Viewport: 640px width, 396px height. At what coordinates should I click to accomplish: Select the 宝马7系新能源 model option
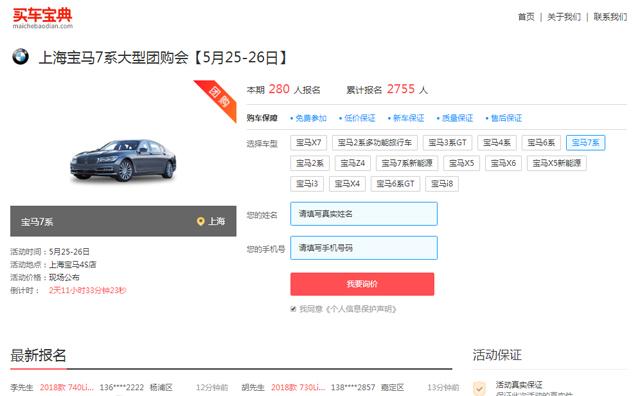tap(407, 163)
